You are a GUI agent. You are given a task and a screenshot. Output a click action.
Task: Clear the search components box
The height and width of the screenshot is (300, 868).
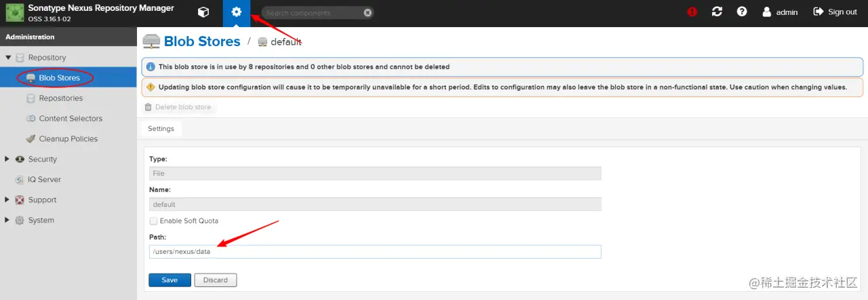368,12
